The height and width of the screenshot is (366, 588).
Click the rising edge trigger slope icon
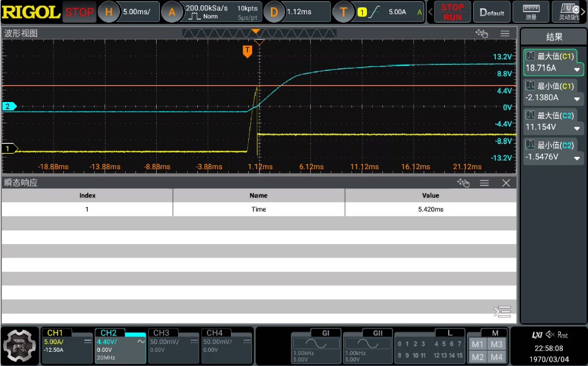coord(374,12)
